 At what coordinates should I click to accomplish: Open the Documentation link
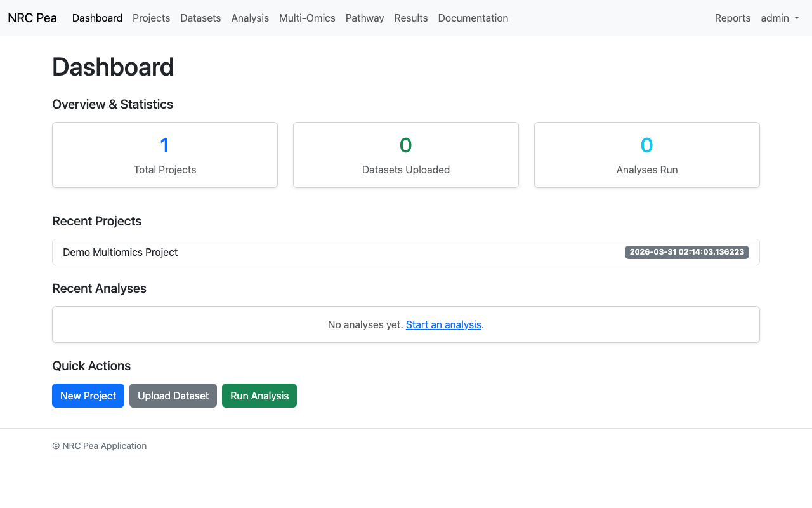click(x=473, y=18)
